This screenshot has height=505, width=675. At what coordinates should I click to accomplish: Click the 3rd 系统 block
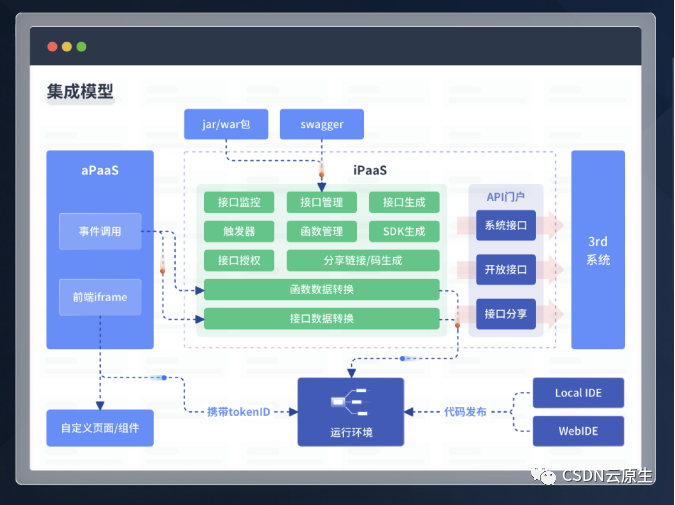point(598,250)
